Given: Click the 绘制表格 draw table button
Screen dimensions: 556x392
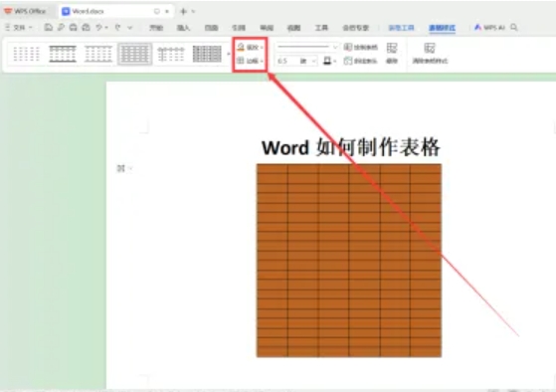Looking at the screenshot, I should tap(360, 47).
